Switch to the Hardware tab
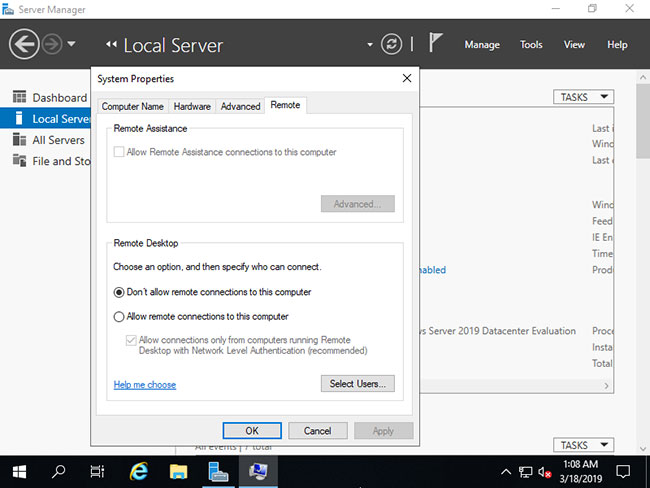Image resolution: width=650 pixels, height=488 pixels. click(192, 107)
